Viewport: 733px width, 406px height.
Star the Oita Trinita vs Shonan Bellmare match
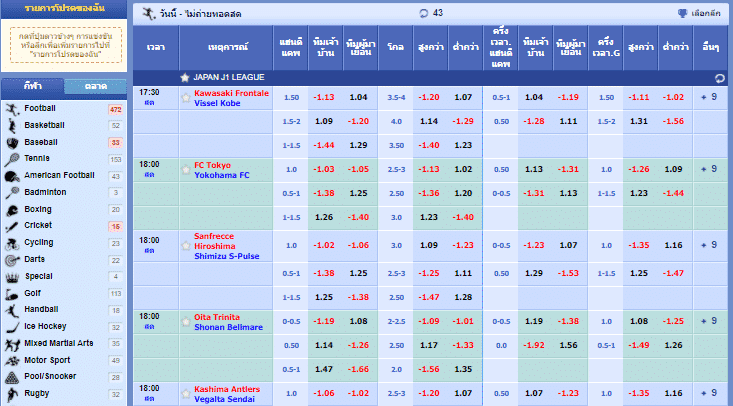(x=186, y=322)
